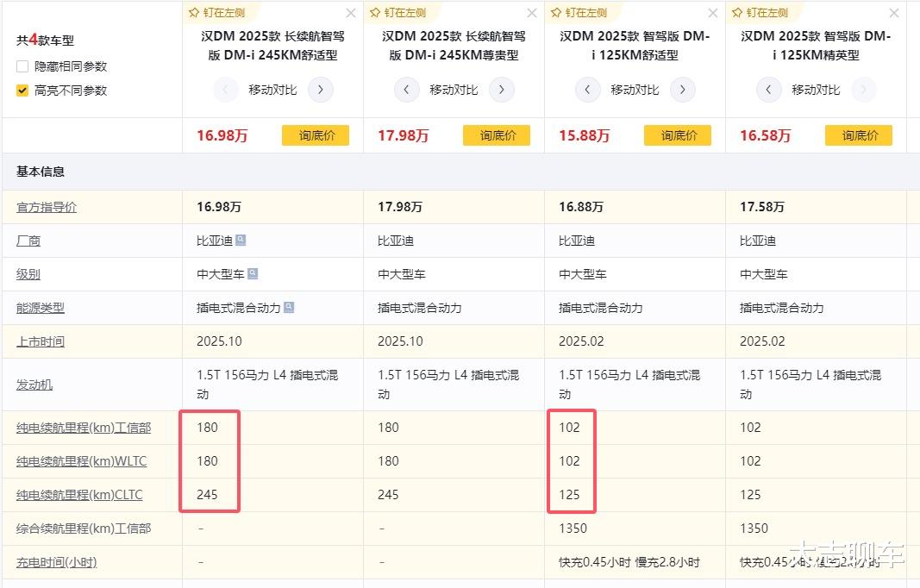Select 综合续航里程(km)工信部 row label
The image size is (920, 588).
[x=84, y=529]
